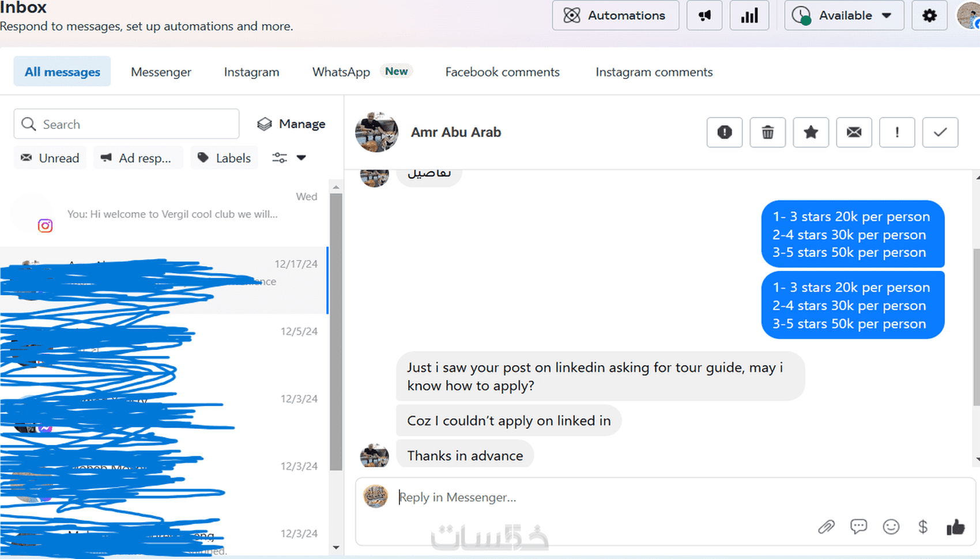Send a thumbs-up like
This screenshot has height=559, width=980.
(x=955, y=527)
